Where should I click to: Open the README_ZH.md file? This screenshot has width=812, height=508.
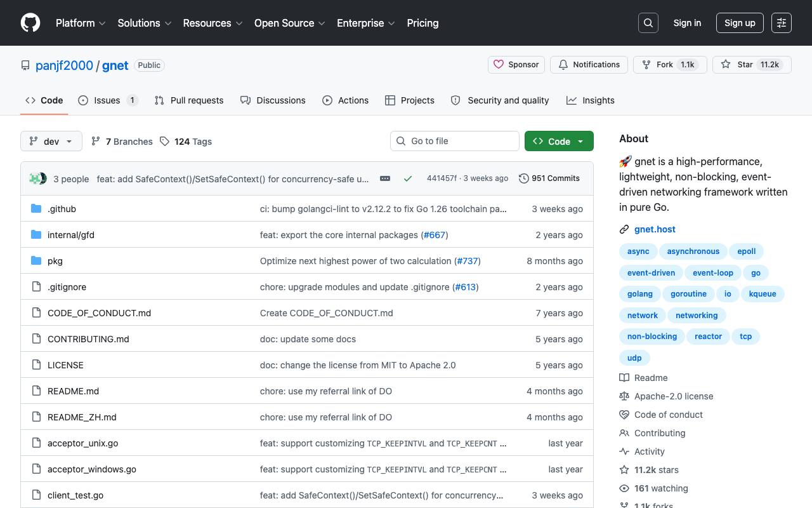click(82, 417)
